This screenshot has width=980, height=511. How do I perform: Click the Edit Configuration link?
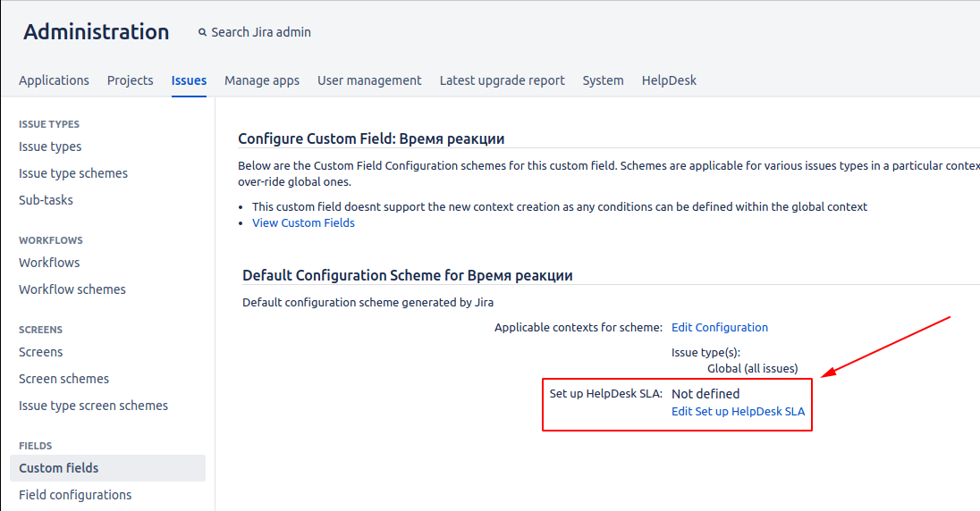(720, 327)
